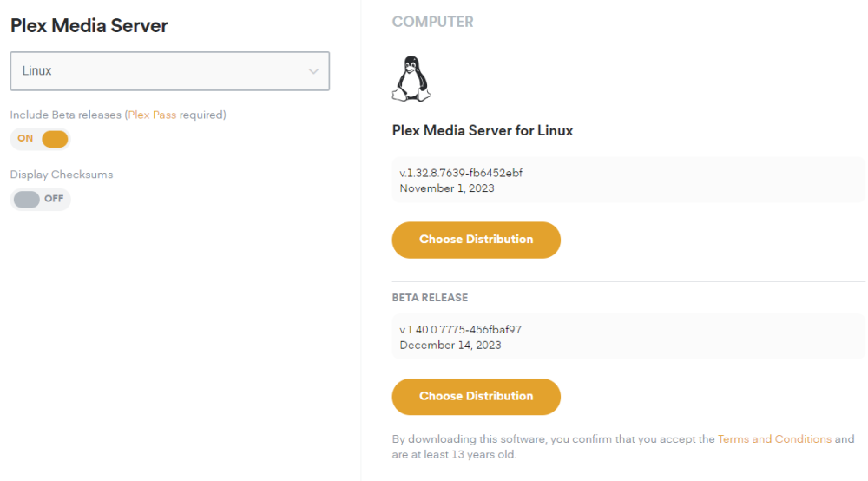Image resolution: width=868 pixels, height=481 pixels.
Task: Choose Distribution for version 1.32.8.7639
Action: (x=476, y=240)
